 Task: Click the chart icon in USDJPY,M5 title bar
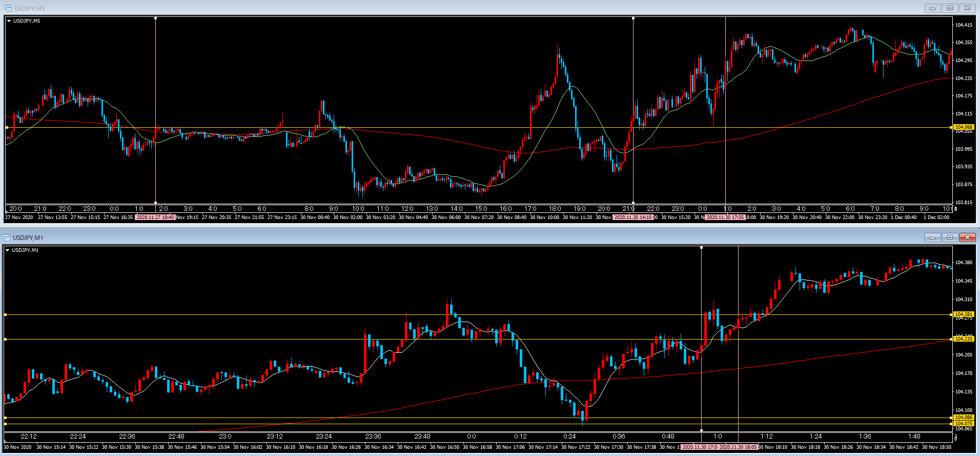tap(8, 8)
